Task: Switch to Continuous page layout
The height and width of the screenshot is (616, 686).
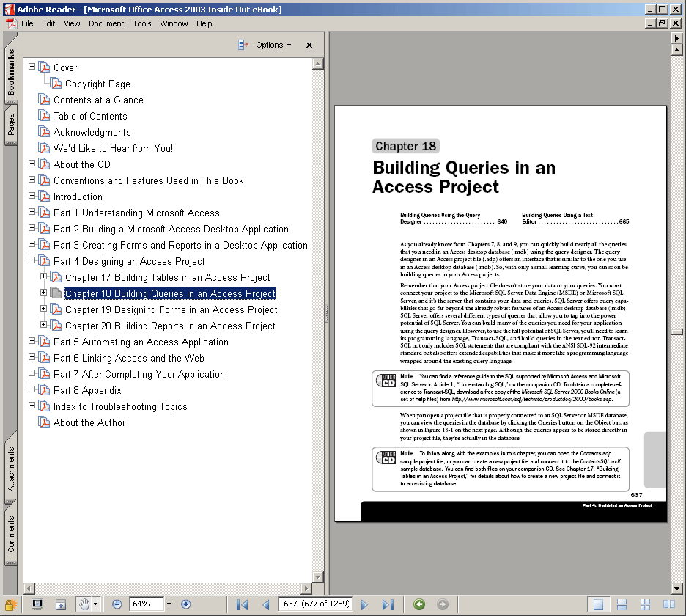Action: click(622, 604)
